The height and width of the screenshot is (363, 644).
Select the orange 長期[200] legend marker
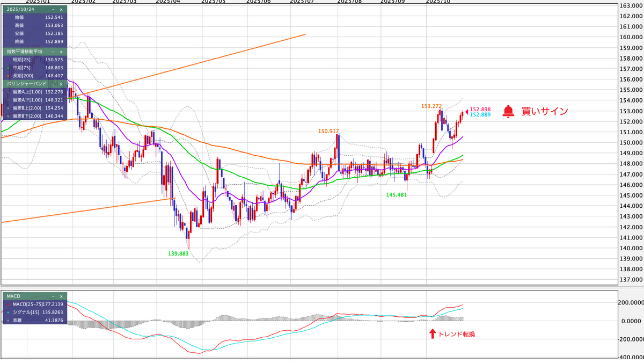pyautogui.click(x=8, y=76)
